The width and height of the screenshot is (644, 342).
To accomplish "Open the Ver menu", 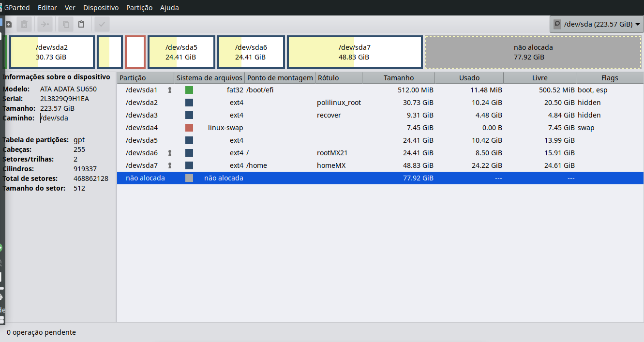I will pyautogui.click(x=70, y=8).
